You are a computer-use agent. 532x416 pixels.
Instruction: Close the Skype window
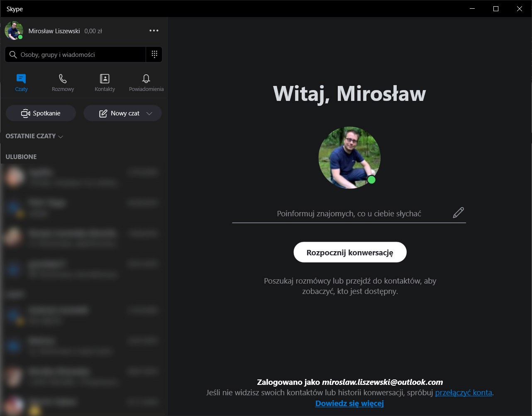520,9
